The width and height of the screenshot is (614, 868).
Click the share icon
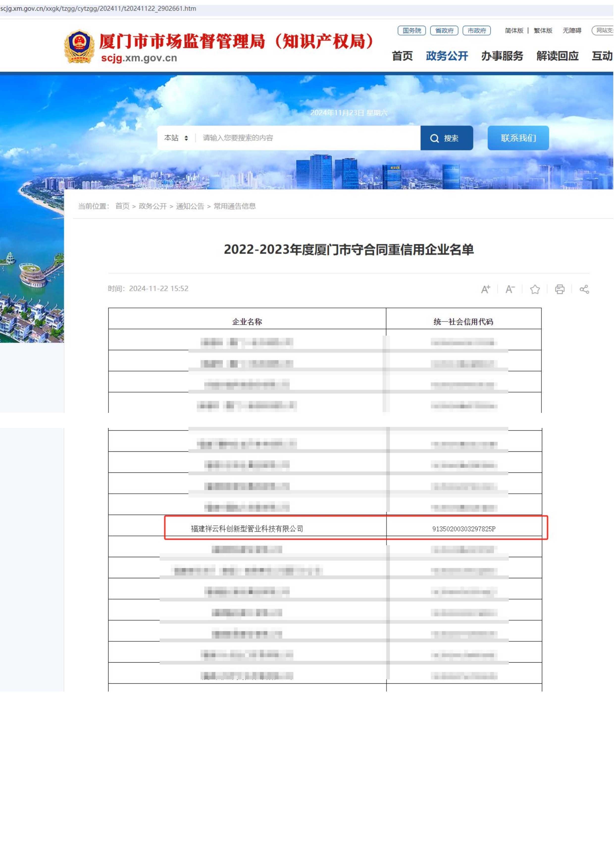coord(584,289)
